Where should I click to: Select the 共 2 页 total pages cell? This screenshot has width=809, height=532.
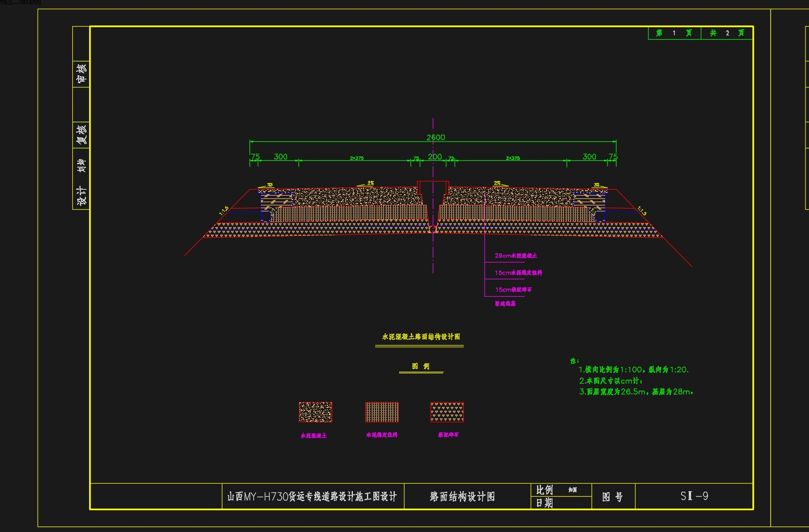(x=727, y=33)
